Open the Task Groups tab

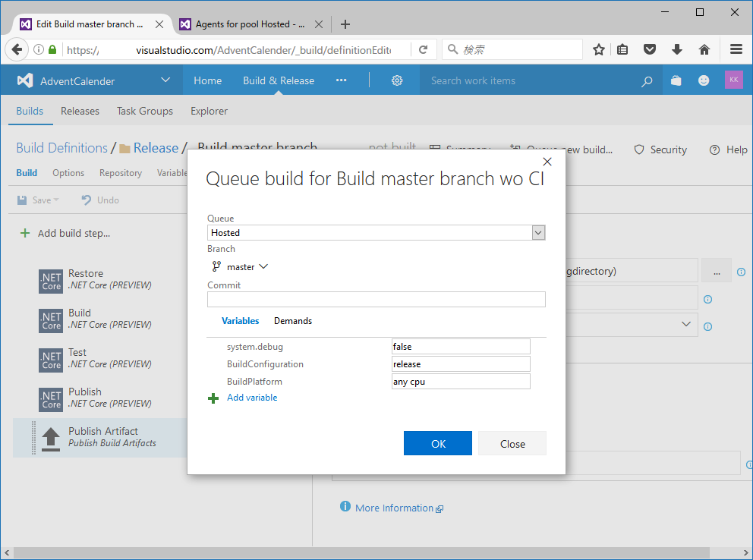click(144, 111)
